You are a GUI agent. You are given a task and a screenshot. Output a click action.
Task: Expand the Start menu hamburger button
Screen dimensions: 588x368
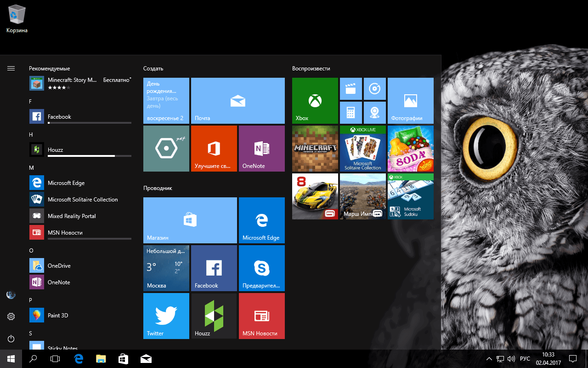click(x=11, y=68)
